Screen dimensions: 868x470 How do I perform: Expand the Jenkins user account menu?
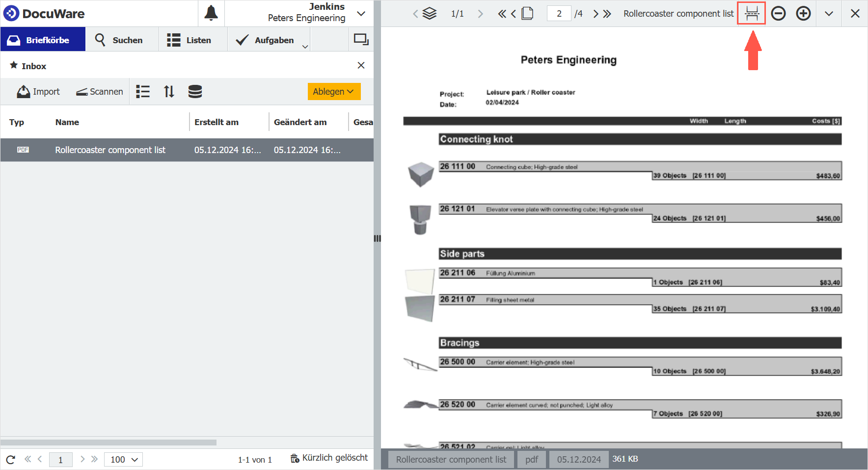click(x=361, y=13)
